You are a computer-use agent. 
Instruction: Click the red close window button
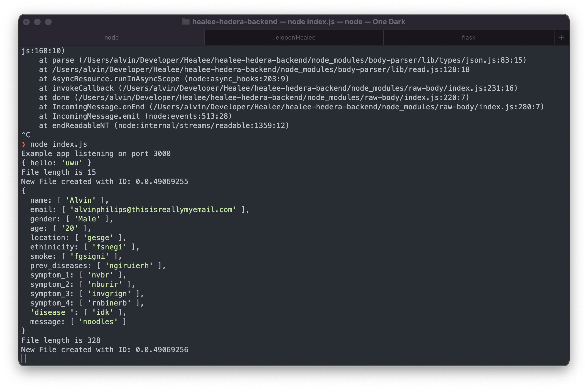(x=26, y=22)
